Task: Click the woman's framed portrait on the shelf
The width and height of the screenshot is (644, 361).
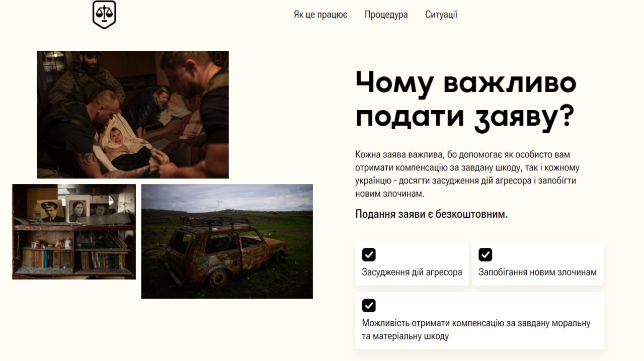Action: 78,210
